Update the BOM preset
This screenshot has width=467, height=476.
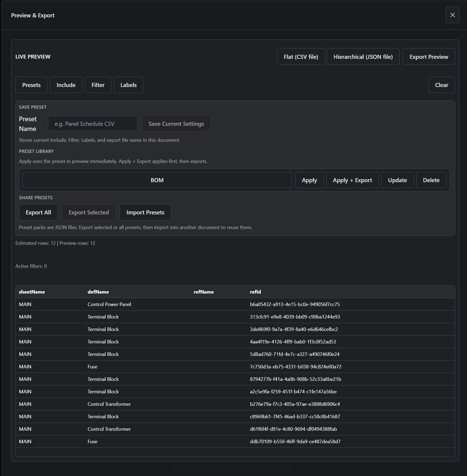[397, 180]
